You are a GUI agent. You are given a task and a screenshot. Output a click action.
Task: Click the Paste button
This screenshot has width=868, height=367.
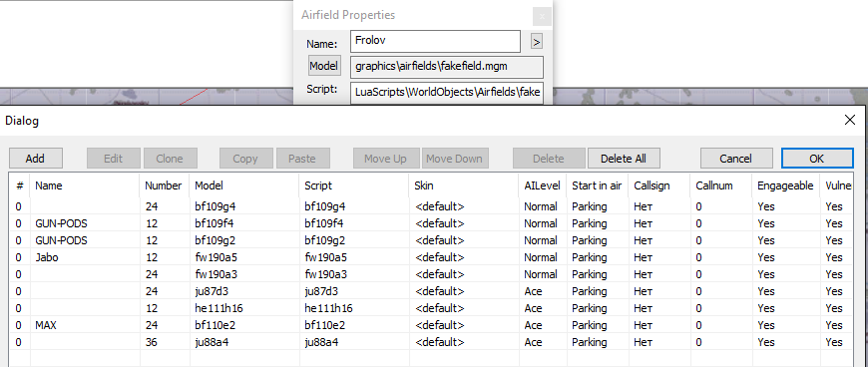302,159
